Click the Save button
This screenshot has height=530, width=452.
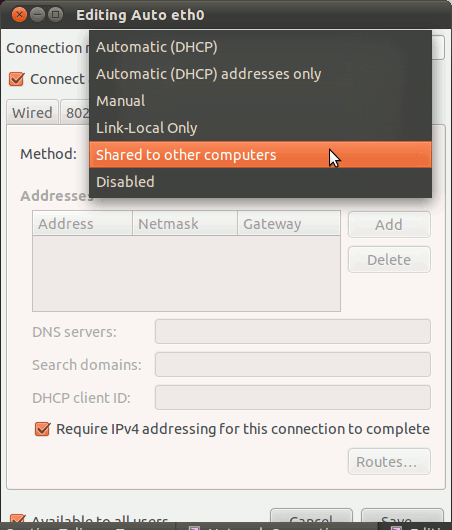(x=402, y=516)
